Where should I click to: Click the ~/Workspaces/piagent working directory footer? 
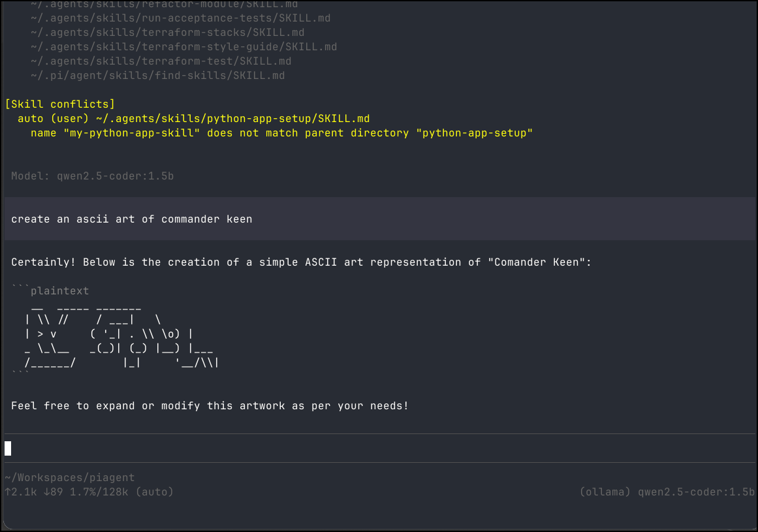69,478
